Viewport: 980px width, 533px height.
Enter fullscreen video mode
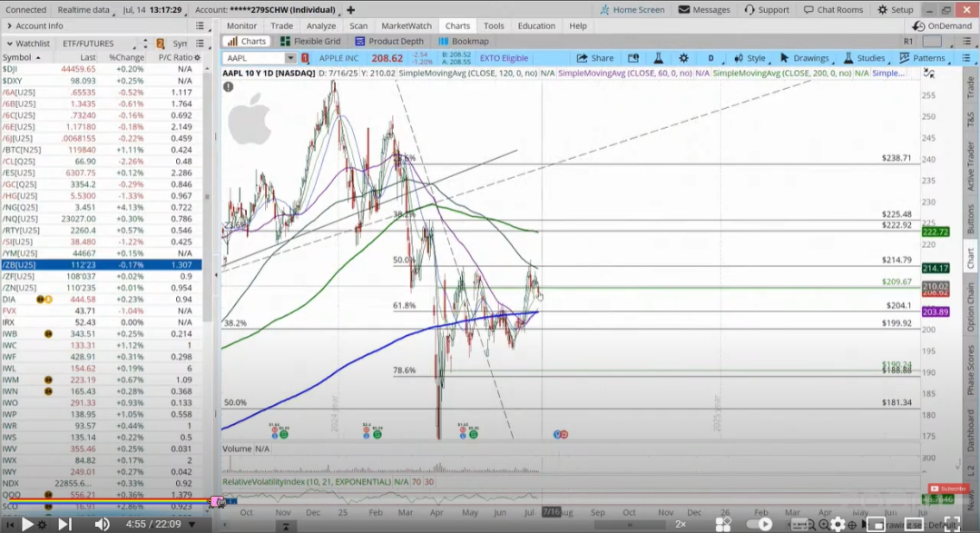(x=952, y=524)
